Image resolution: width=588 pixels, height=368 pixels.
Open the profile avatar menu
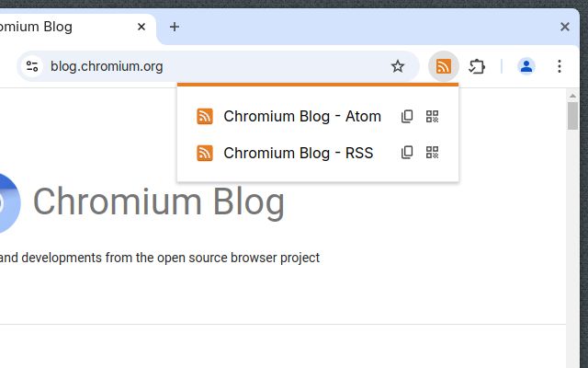point(526,66)
